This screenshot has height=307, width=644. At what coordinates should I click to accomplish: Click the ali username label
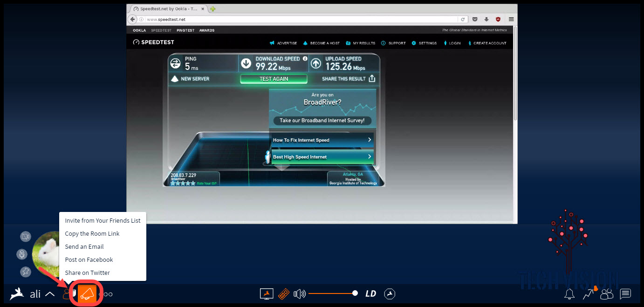pyautogui.click(x=35, y=294)
